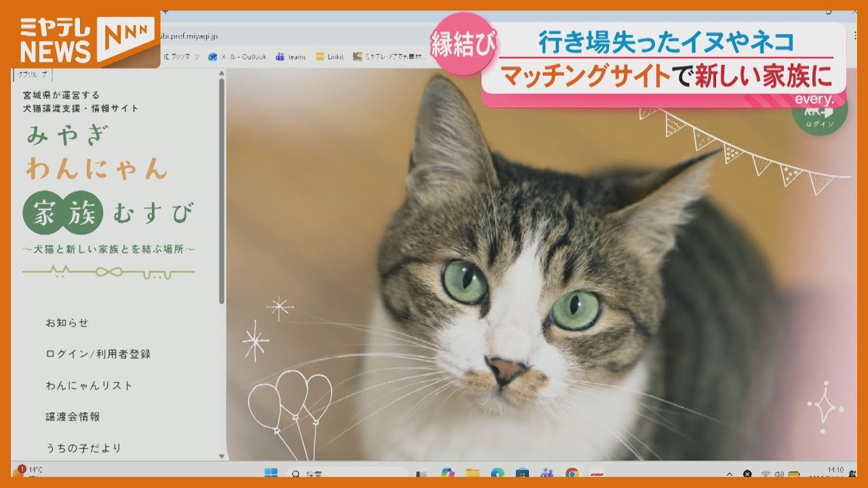Open the お知らせ menu item
Image resolution: width=868 pixels, height=488 pixels.
67,323
